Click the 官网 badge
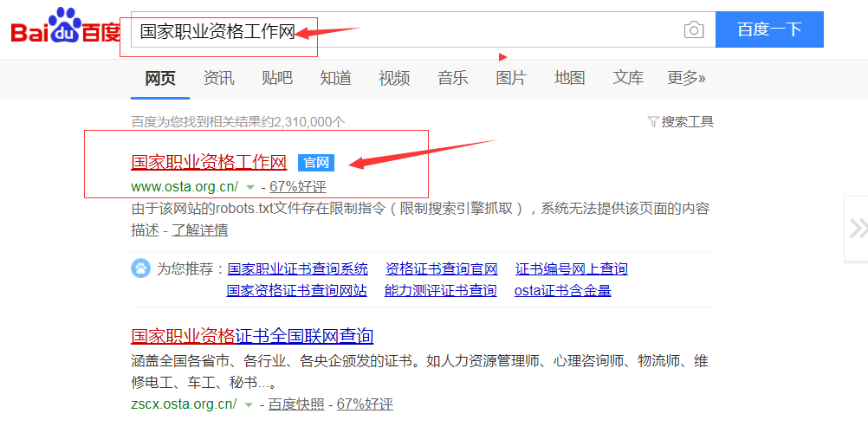 click(316, 163)
